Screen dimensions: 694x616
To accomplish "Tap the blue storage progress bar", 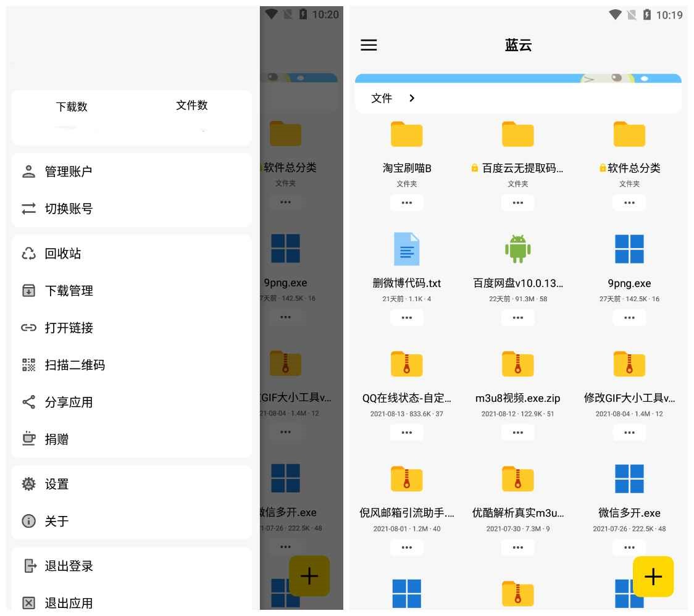I will [519, 78].
